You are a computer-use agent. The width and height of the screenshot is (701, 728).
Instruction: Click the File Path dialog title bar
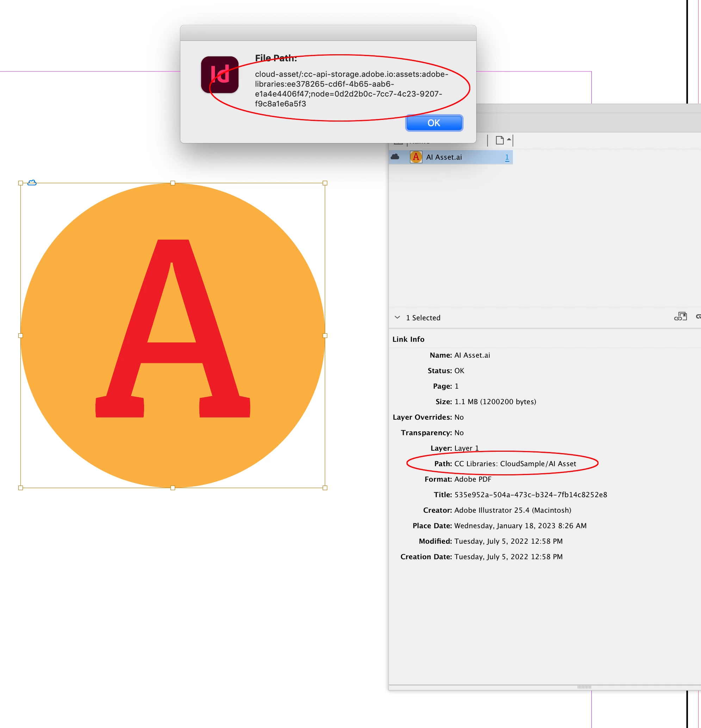click(x=328, y=33)
